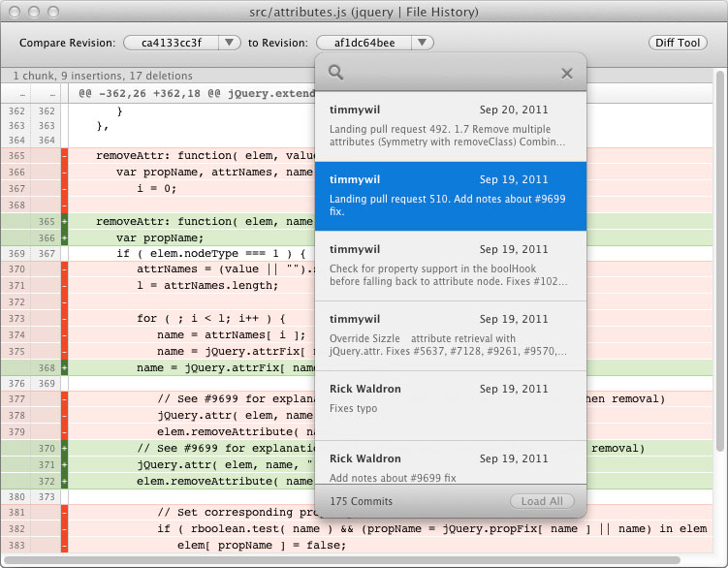Click the plus marker on added line 365
The image size is (728, 568).
[x=65, y=222]
